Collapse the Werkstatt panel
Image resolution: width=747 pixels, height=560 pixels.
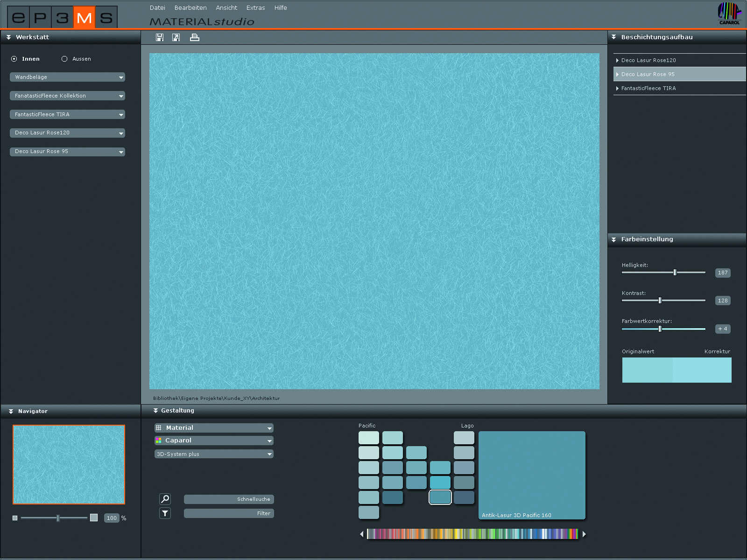(9, 37)
